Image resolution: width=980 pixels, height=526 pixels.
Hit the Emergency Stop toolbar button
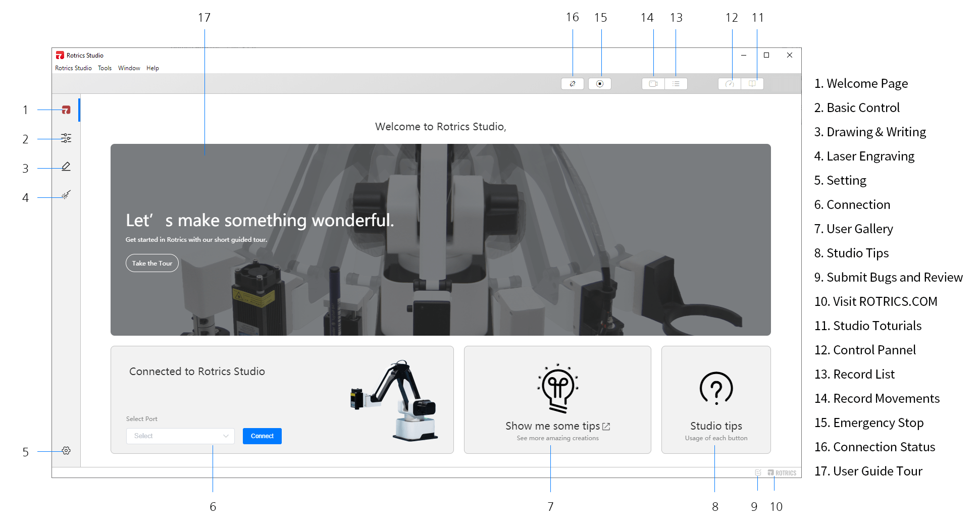pos(600,84)
